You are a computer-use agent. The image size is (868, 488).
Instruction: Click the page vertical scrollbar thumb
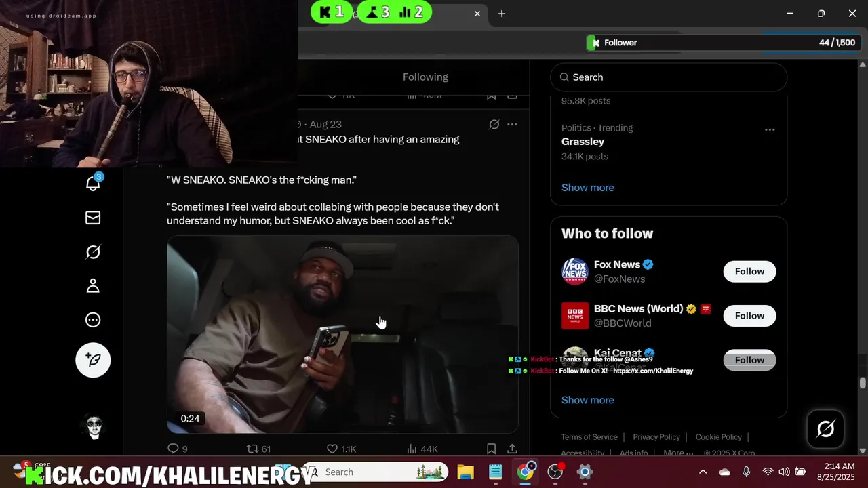[863, 383]
